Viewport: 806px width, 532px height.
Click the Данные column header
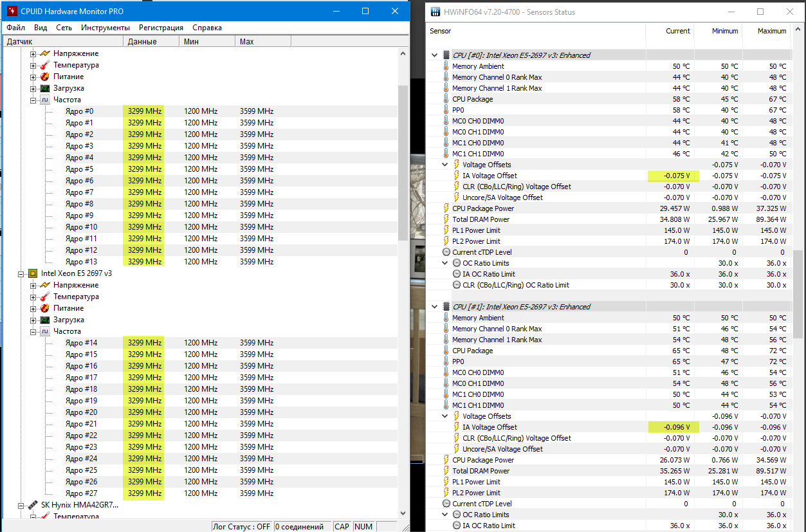coord(151,41)
